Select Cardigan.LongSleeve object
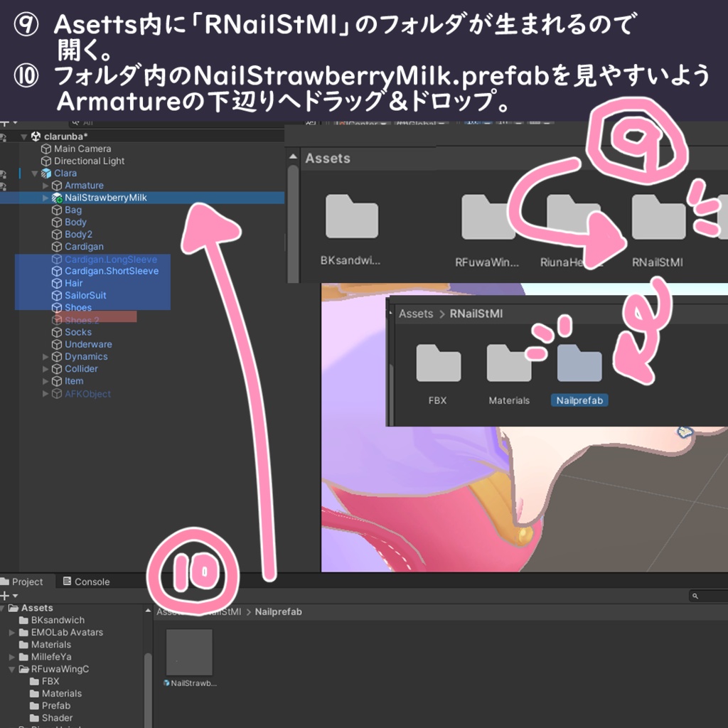The image size is (728, 728). 110,259
